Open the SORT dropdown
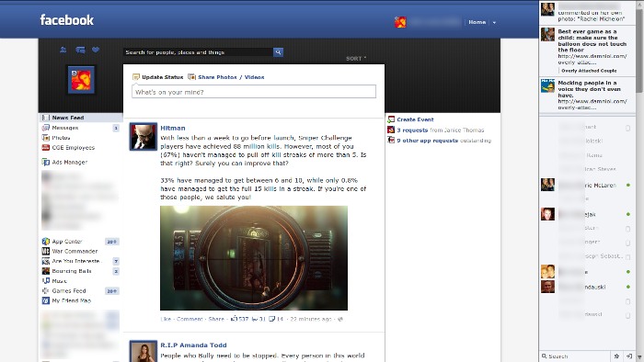This screenshot has height=362, width=644. 356,59
